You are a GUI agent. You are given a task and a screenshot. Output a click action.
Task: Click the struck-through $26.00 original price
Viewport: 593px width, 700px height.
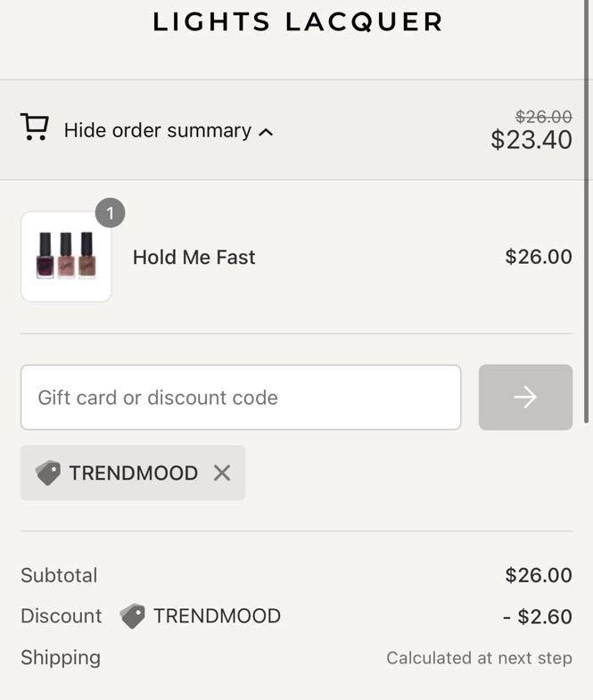click(x=543, y=117)
